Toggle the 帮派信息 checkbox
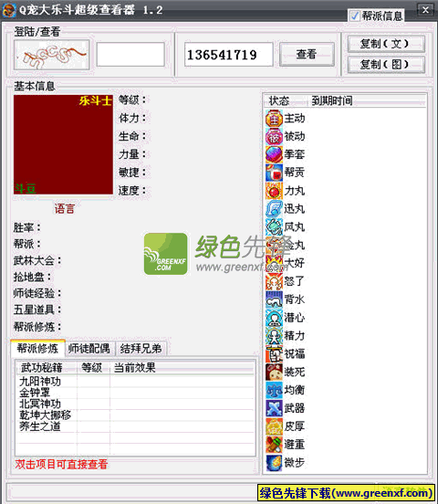 354,16
